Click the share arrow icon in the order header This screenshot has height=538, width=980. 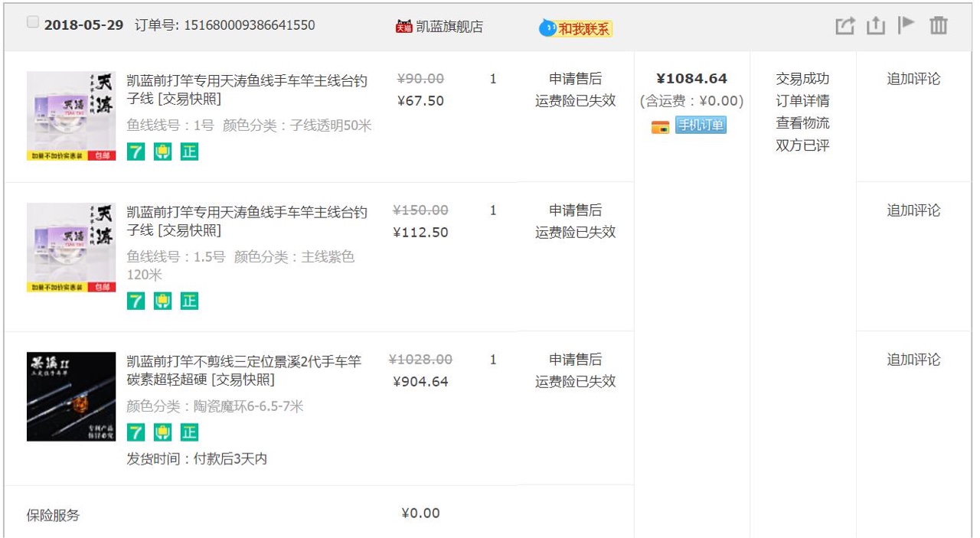tap(844, 25)
